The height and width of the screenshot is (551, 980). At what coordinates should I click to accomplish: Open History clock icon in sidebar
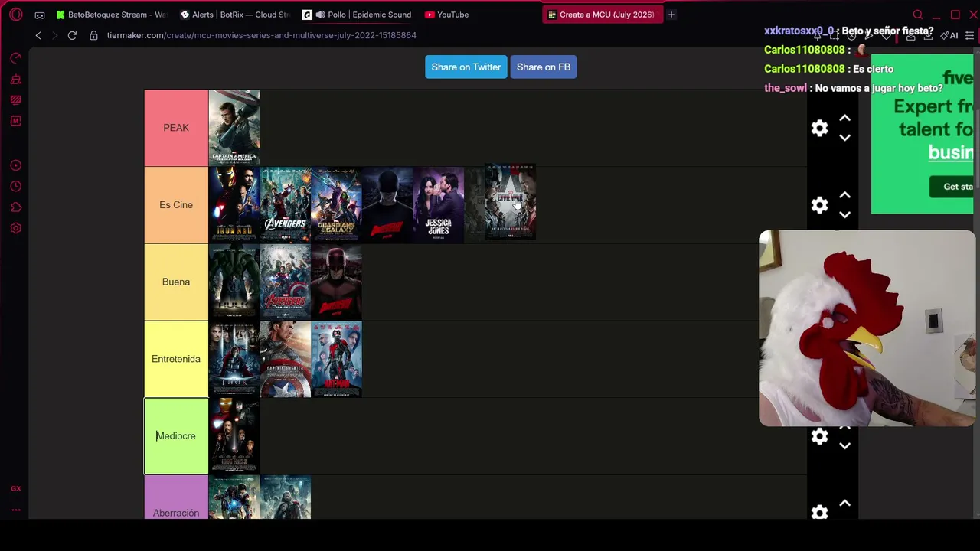(16, 186)
